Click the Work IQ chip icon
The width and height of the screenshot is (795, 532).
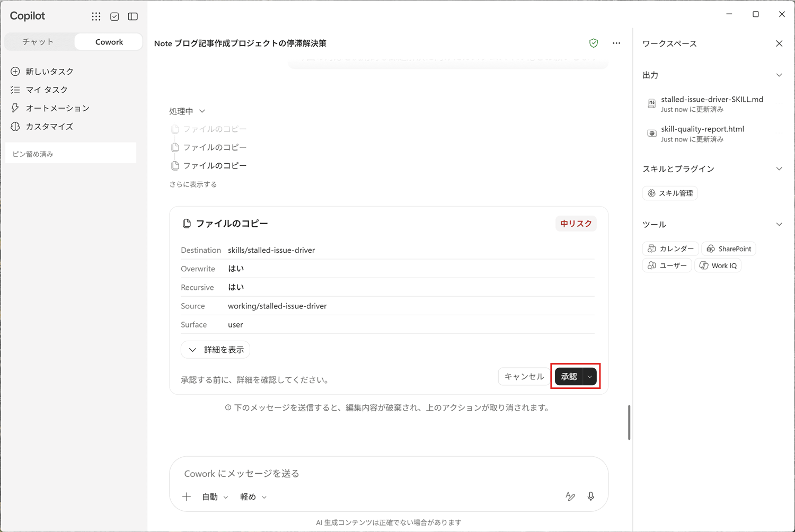point(704,265)
